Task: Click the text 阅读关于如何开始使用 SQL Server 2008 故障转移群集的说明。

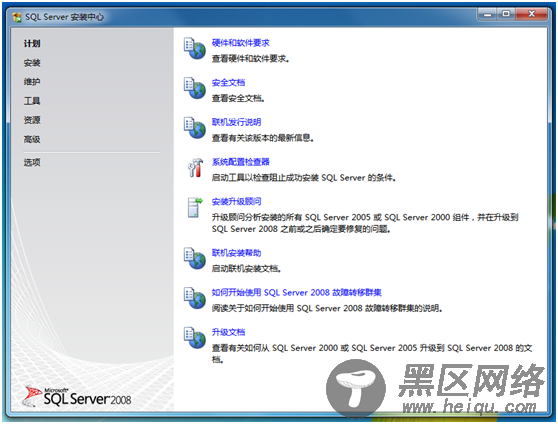Action: tap(327, 308)
